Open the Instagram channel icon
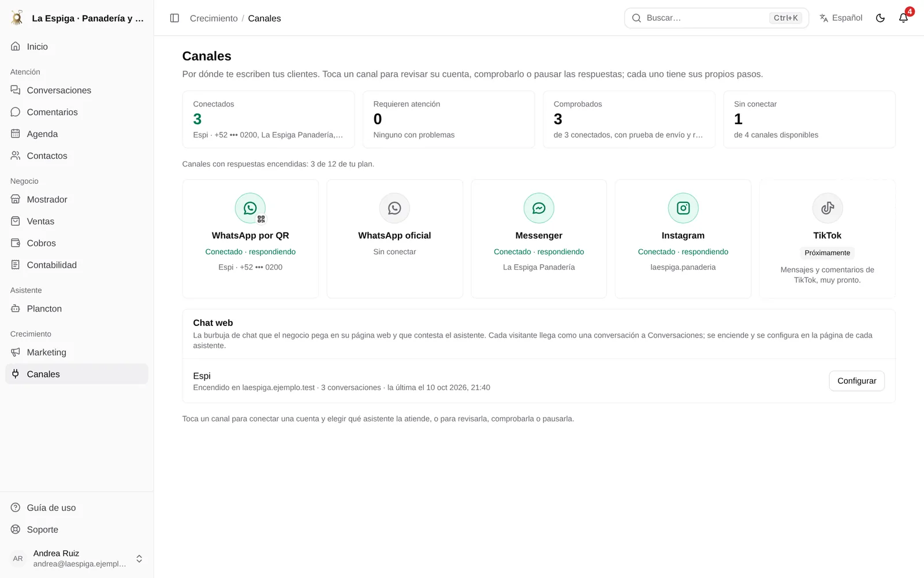The height and width of the screenshot is (578, 924). click(683, 208)
